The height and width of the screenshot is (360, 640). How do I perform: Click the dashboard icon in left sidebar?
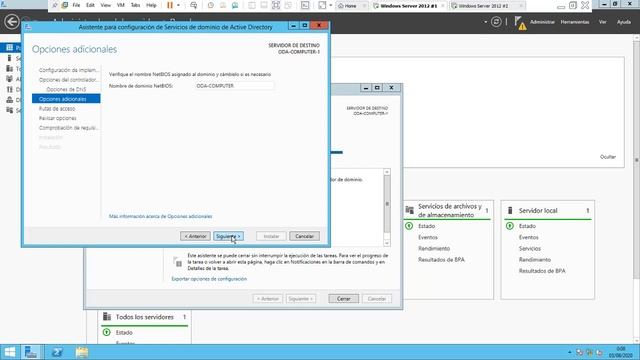[10, 48]
